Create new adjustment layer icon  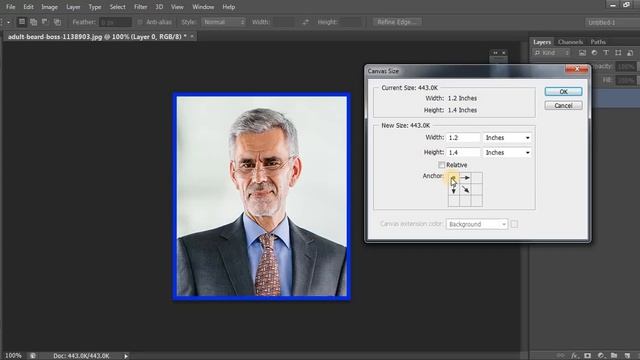tap(601, 356)
